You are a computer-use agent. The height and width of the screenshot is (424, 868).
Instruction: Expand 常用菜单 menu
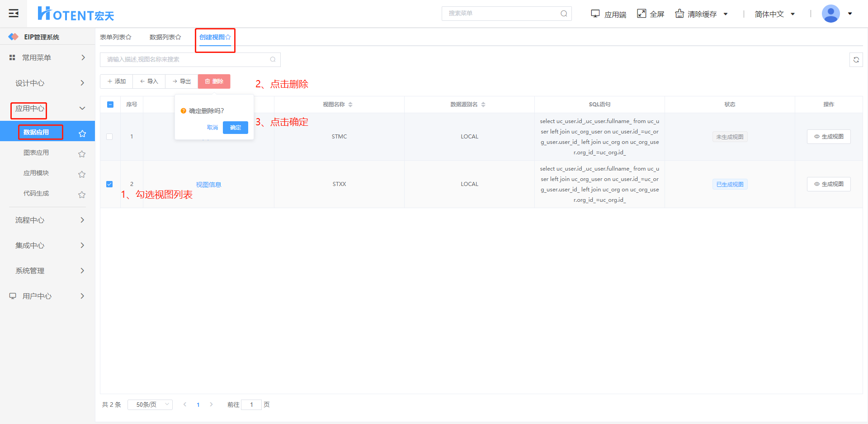pos(47,57)
